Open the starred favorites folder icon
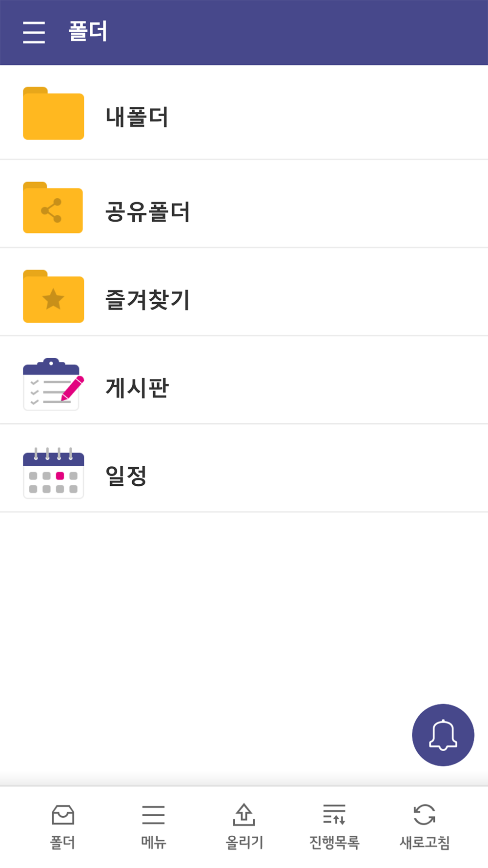The height and width of the screenshot is (868, 488). [54, 296]
